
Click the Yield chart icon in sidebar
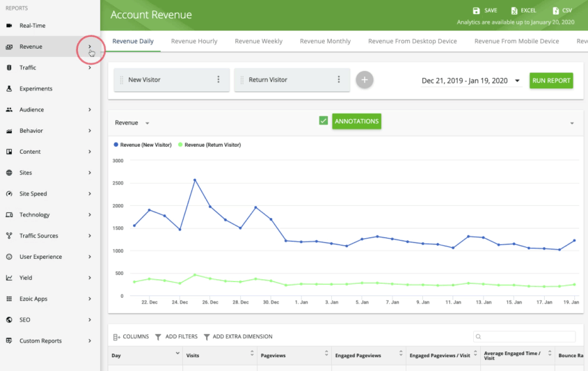tap(9, 278)
